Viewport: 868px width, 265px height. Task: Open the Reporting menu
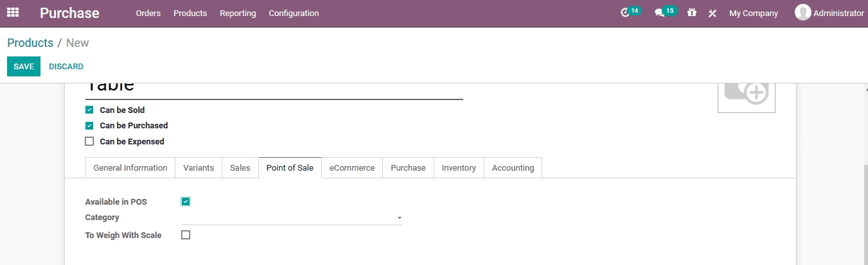coord(238,13)
